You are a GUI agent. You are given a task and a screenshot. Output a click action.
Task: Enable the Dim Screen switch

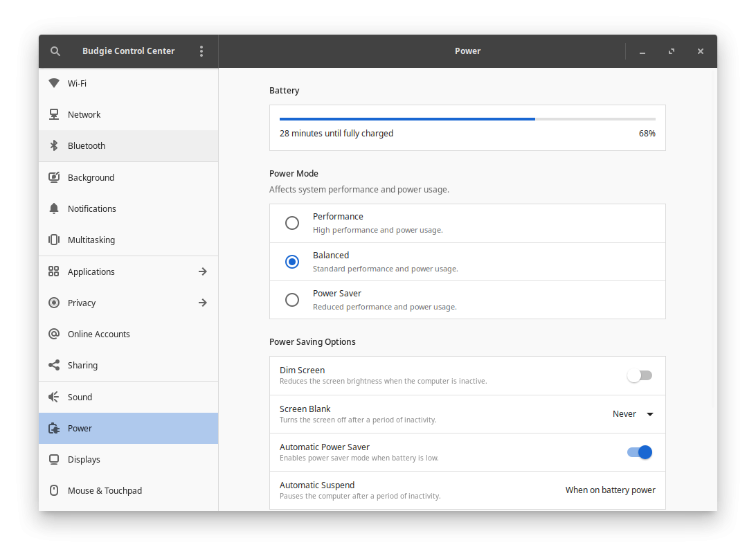639,375
